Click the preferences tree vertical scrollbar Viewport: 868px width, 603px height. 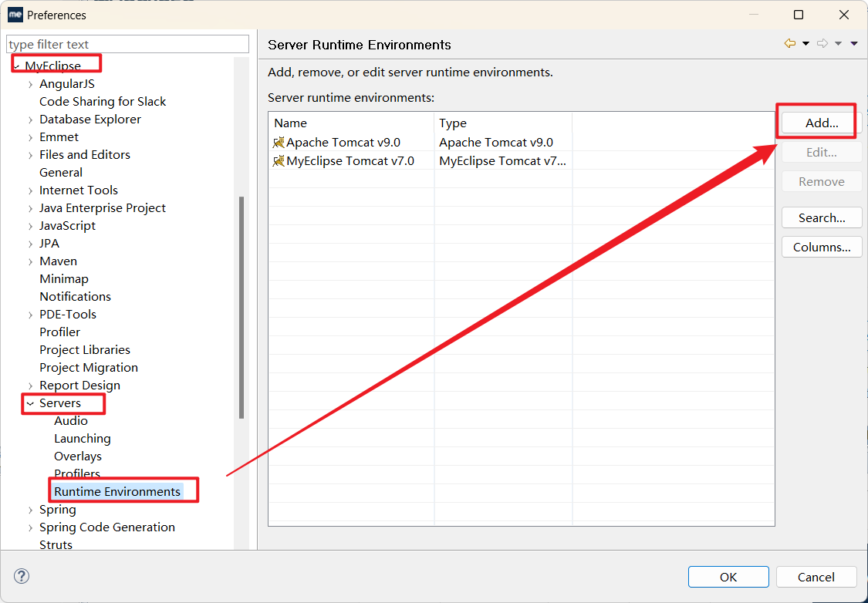click(241, 308)
